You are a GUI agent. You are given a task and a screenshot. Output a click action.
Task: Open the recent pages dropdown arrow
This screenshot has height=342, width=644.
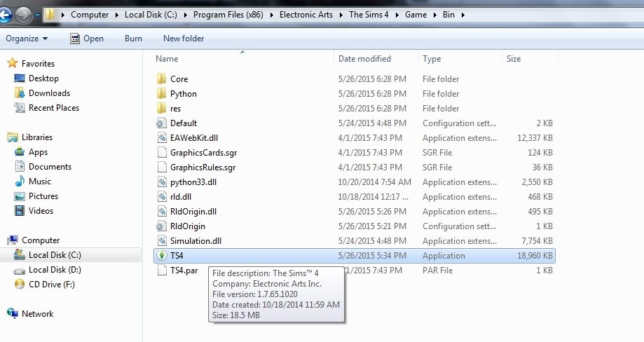coord(37,15)
